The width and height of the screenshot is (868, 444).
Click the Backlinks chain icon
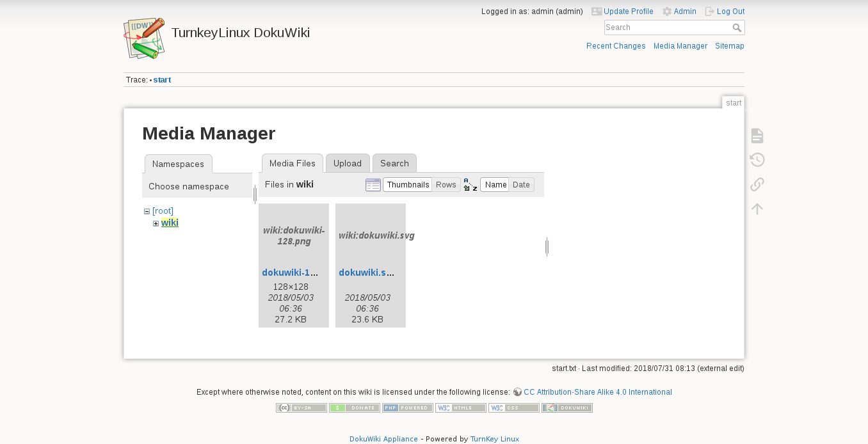[x=757, y=184]
